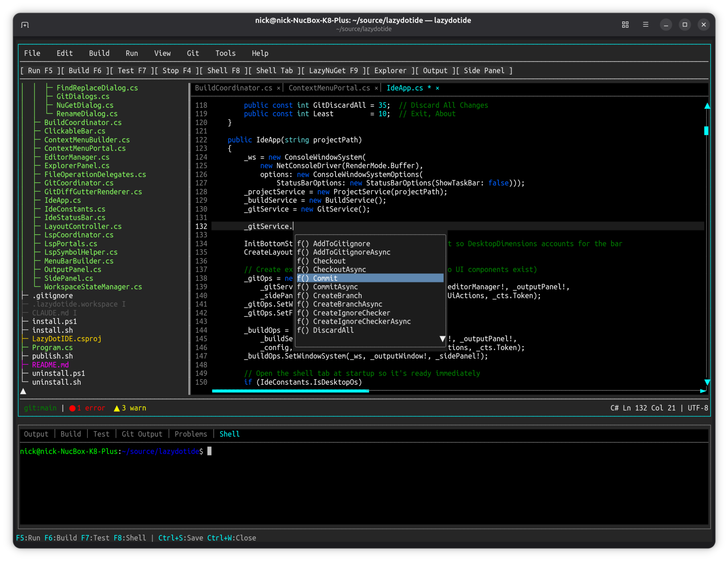Viewport: 728px width, 561px height.
Task: Click the UTF-8 encoding indicator in status bar
Action: pyautogui.click(x=697, y=408)
